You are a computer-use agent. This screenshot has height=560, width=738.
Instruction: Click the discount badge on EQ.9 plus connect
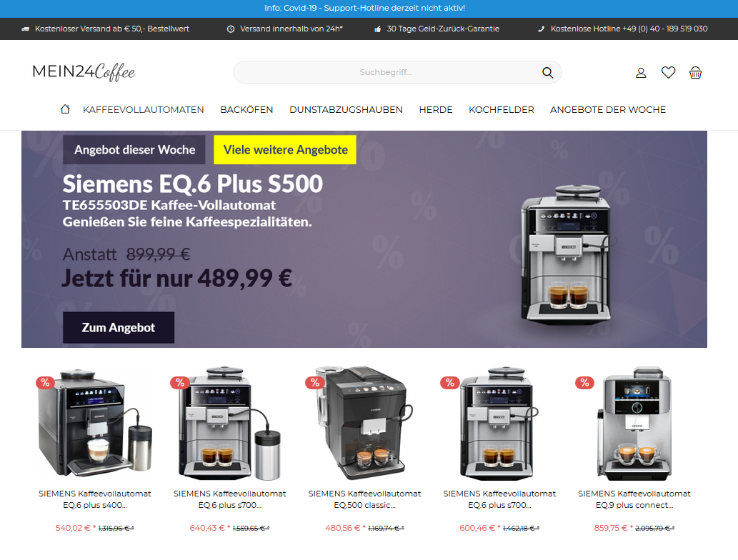584,383
